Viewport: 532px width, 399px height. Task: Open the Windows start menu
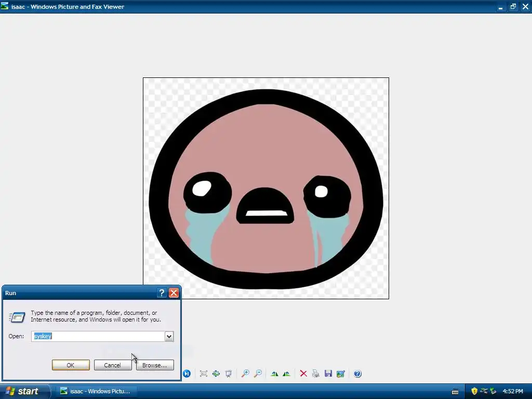[24, 391]
